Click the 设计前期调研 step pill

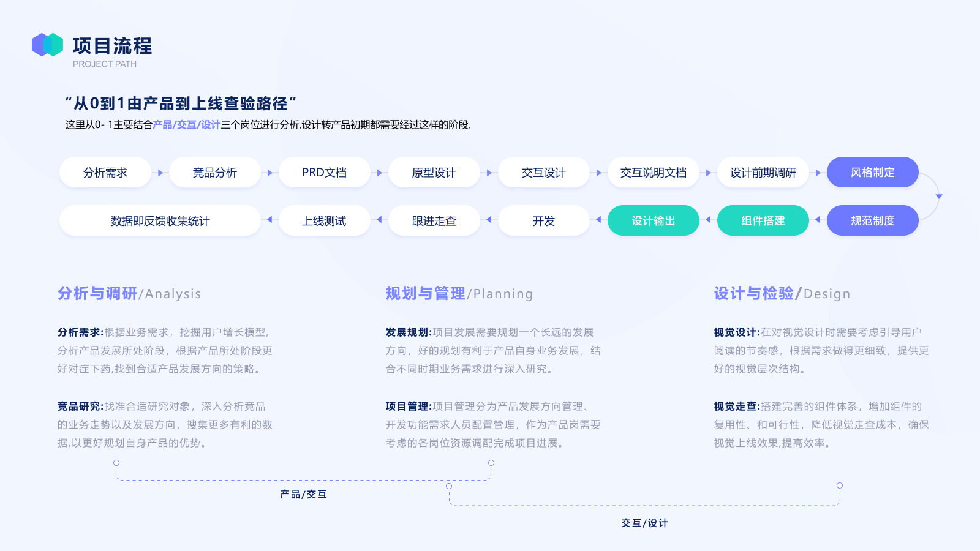click(x=763, y=172)
